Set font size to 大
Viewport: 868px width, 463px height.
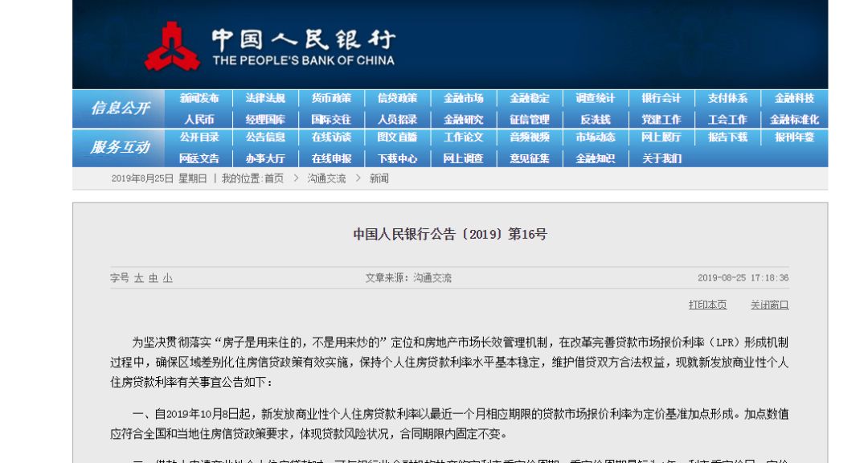[x=138, y=278]
